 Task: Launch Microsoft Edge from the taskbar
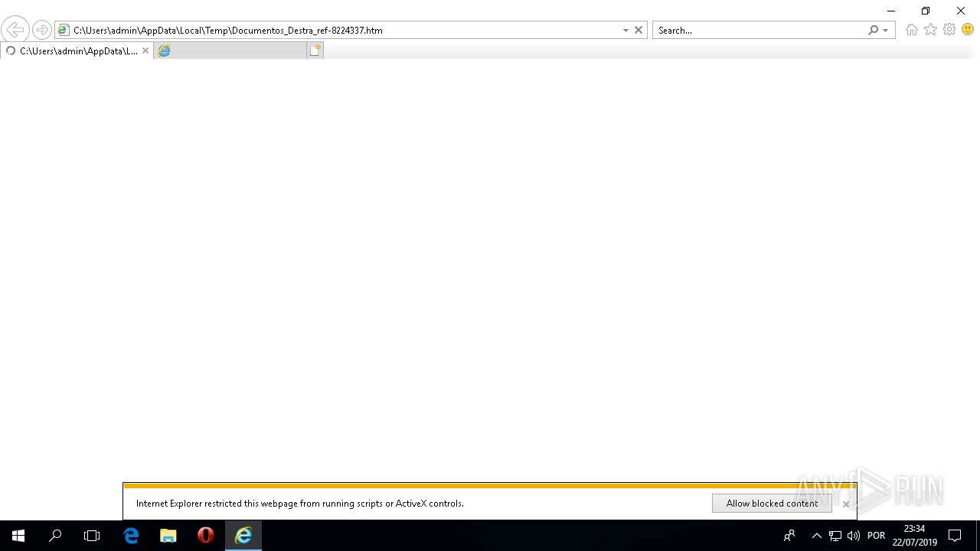click(131, 536)
